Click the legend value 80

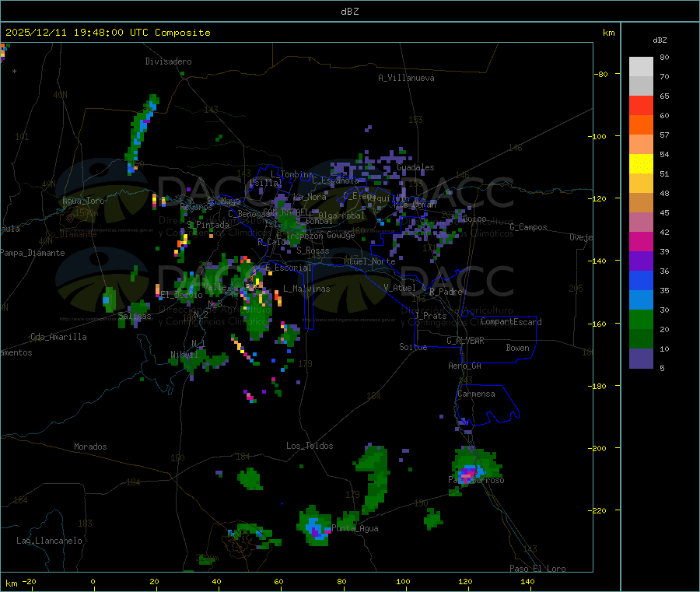coord(664,57)
